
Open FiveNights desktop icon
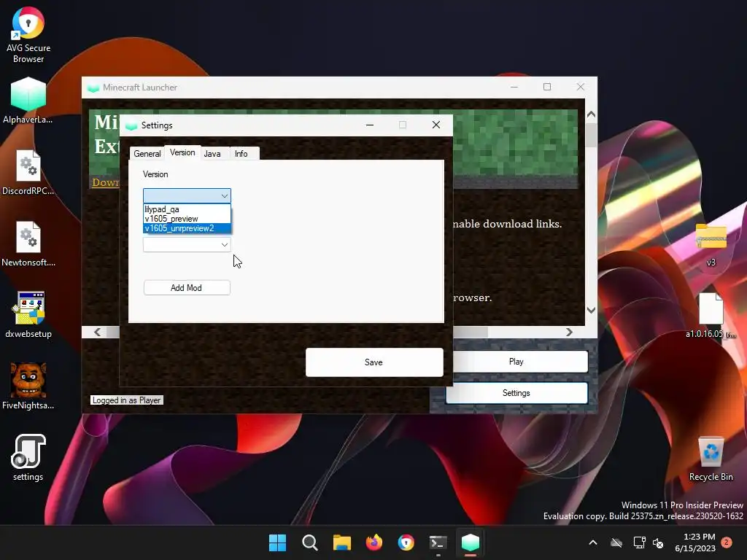[28, 386]
